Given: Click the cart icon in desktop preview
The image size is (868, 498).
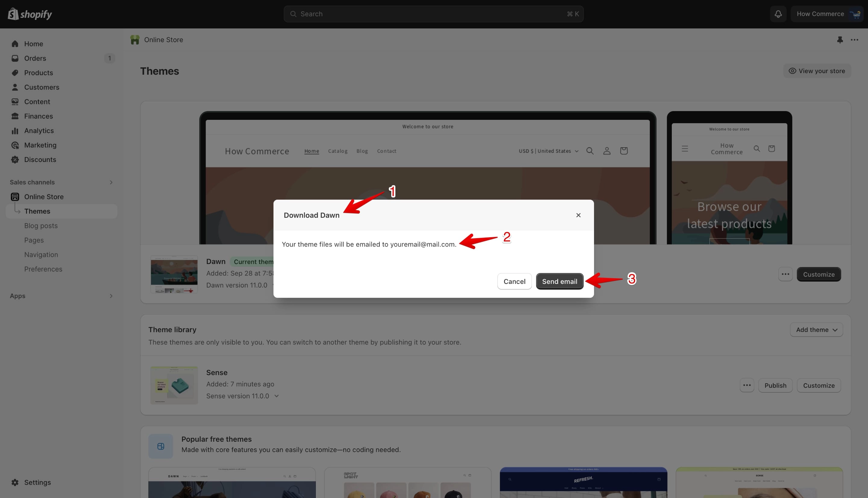Looking at the screenshot, I should [x=624, y=151].
